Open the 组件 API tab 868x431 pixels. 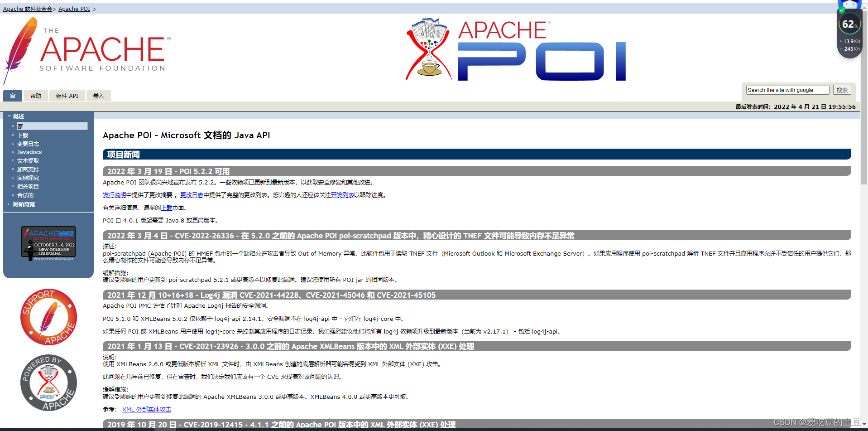67,96
